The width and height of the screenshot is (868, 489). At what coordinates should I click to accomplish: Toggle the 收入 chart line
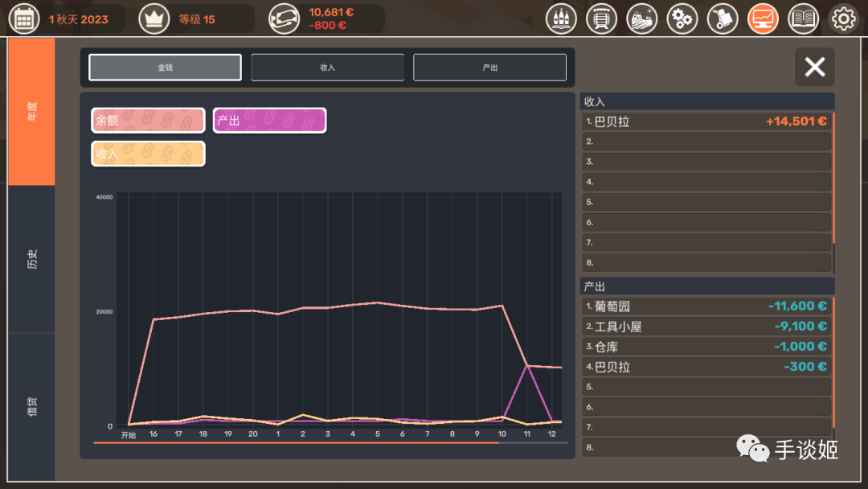pos(147,153)
